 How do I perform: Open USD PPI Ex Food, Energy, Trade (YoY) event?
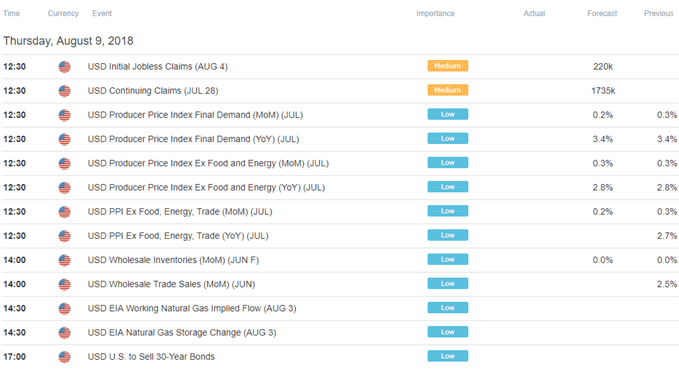pyautogui.click(x=178, y=236)
